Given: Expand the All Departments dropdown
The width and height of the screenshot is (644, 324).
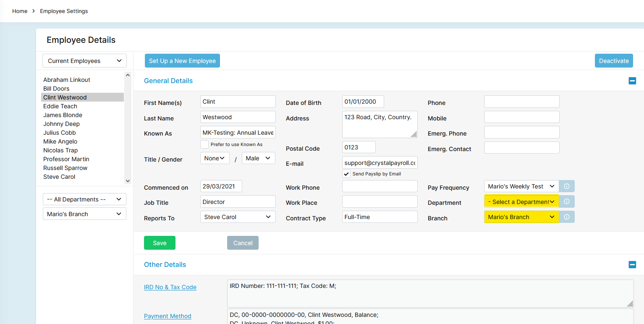Looking at the screenshot, I should coord(84,199).
